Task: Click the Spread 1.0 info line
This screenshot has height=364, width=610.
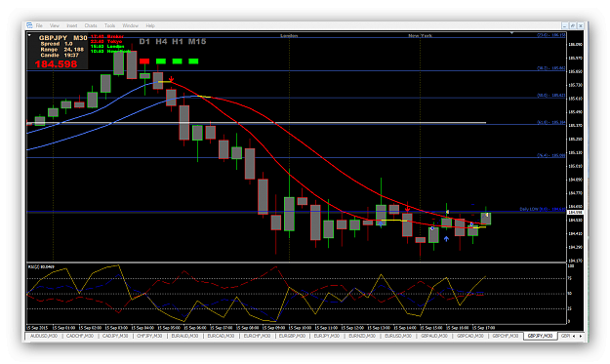Action: tap(57, 44)
